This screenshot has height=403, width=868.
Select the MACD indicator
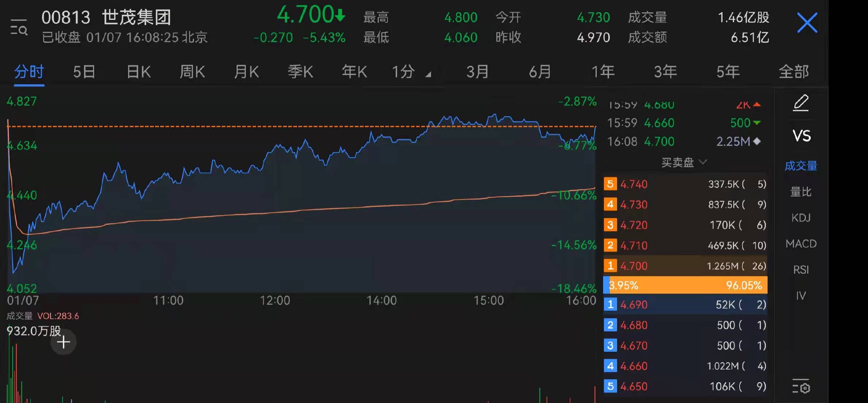tap(801, 243)
